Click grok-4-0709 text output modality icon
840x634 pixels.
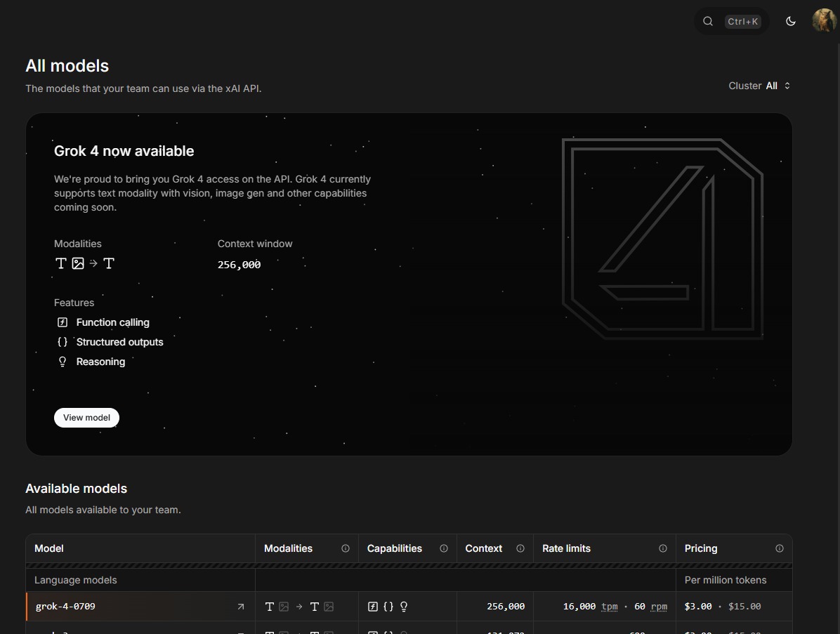(x=315, y=607)
